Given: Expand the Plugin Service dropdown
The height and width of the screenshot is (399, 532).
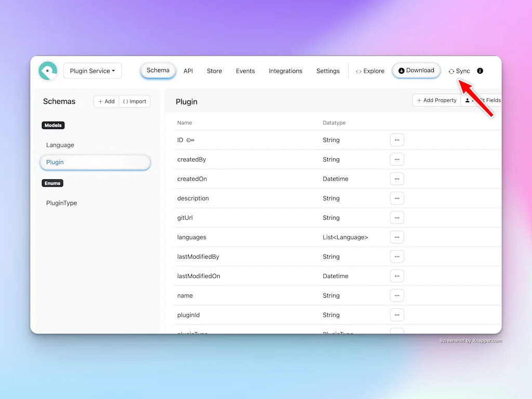Looking at the screenshot, I should pos(92,71).
